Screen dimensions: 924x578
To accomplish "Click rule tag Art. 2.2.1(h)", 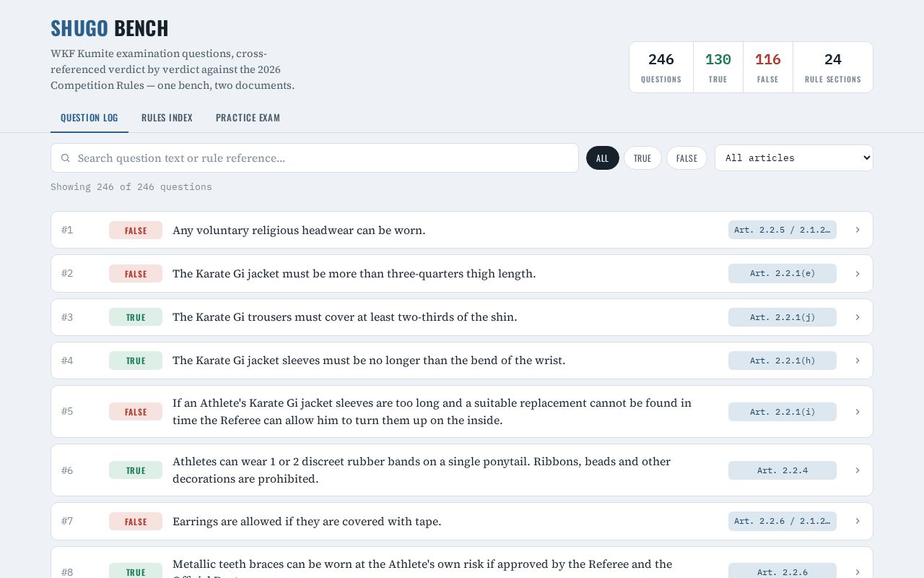I will (783, 361).
